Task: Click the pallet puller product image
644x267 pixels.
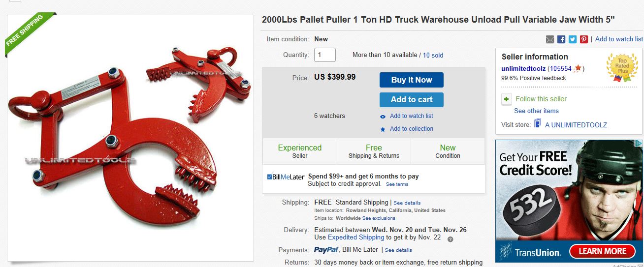Action: coord(130,138)
